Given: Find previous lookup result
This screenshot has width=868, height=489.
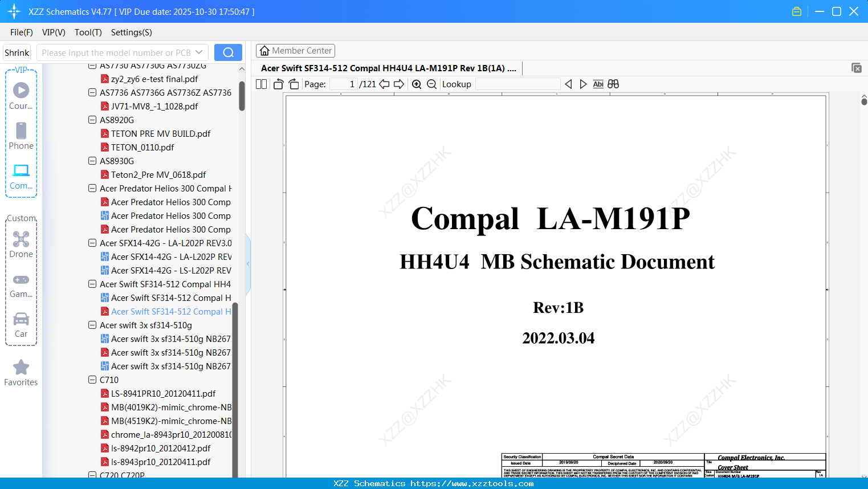Looking at the screenshot, I should [x=568, y=84].
